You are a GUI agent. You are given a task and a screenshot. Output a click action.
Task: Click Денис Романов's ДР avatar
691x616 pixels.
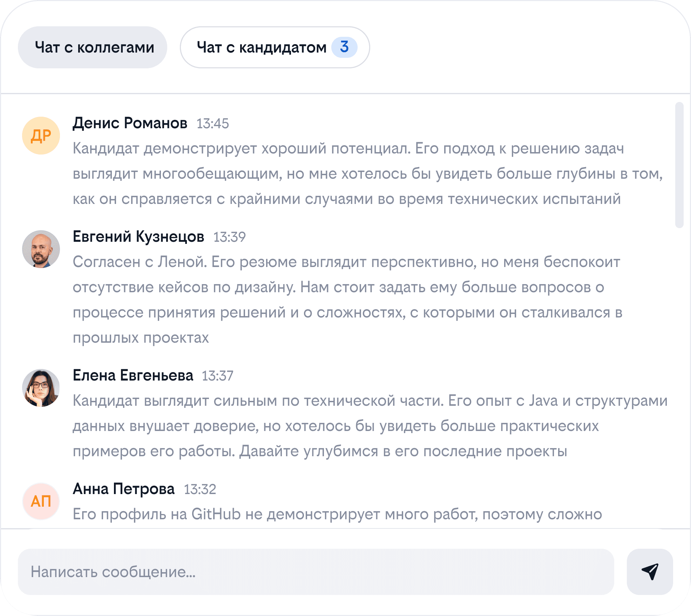[x=41, y=136]
